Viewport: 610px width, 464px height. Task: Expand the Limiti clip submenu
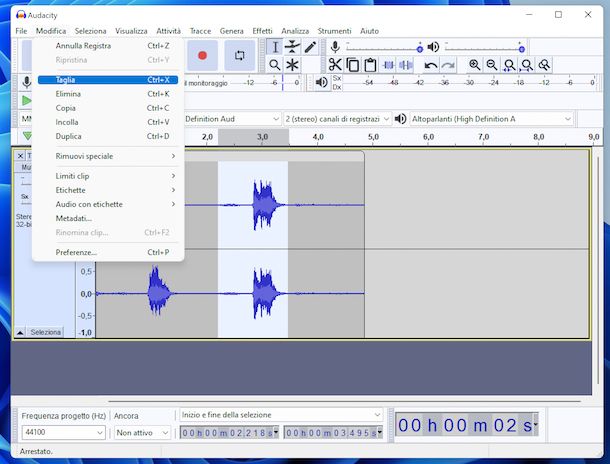pos(108,176)
